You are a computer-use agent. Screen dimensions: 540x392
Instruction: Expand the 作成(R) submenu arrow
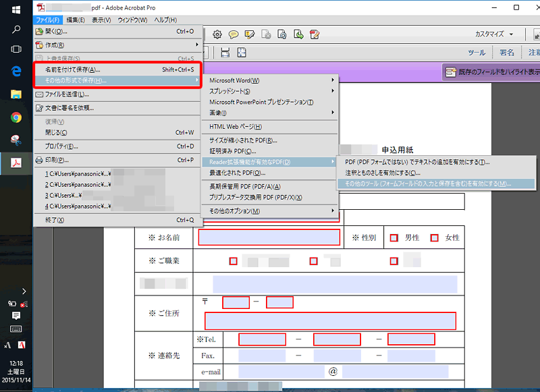pyautogui.click(x=197, y=45)
